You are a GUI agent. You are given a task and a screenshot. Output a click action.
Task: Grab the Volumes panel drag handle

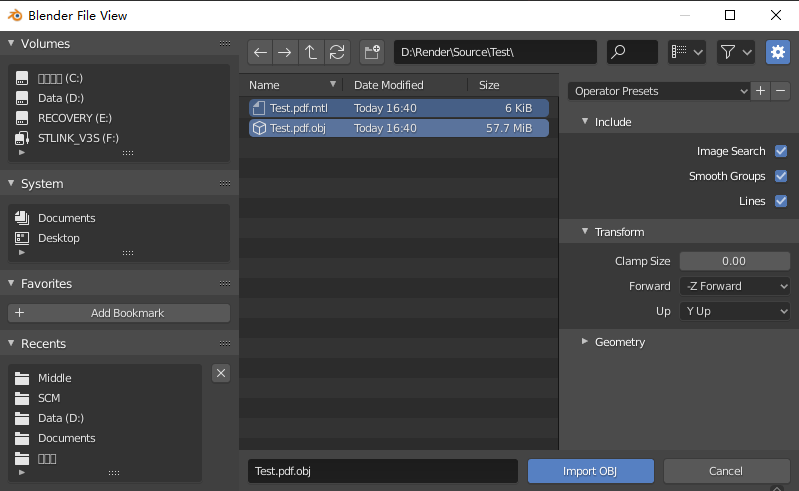pyautogui.click(x=225, y=43)
